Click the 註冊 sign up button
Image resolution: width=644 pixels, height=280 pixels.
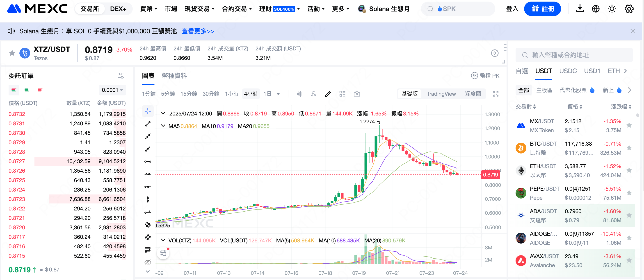542,9
